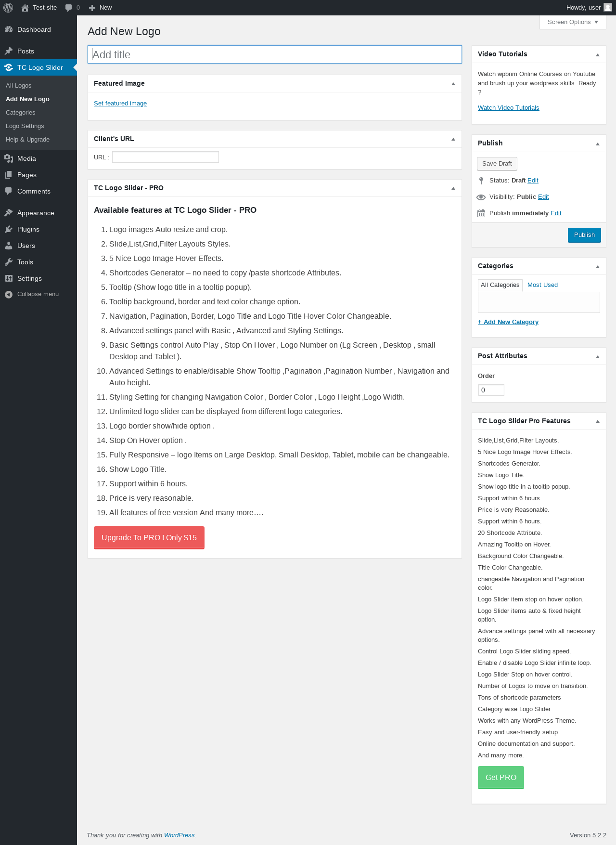616x845 pixels.
Task: Click the WordPress link in footer
Action: pyautogui.click(x=180, y=835)
